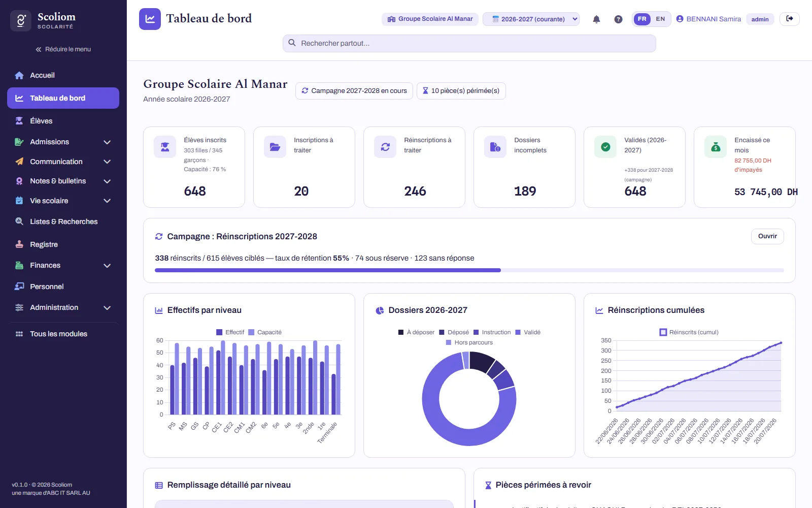Image resolution: width=812 pixels, height=508 pixels.
Task: Expand the Vie scolaire menu
Action: point(63,201)
